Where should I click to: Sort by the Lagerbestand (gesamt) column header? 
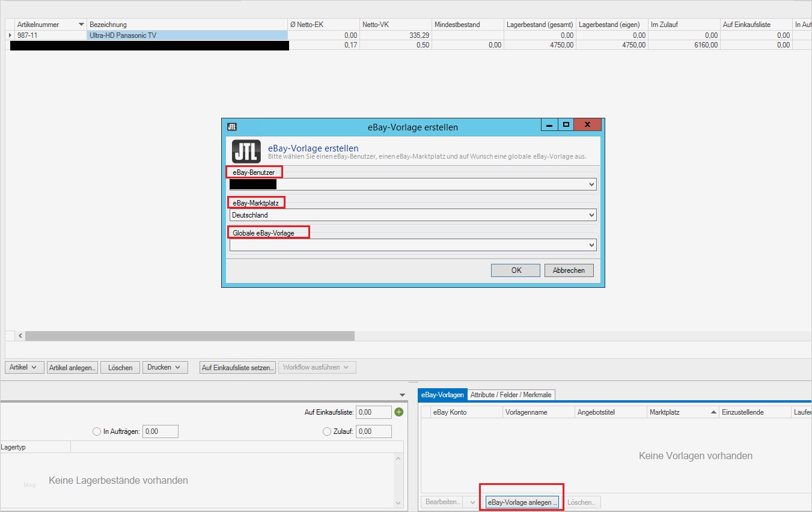[x=540, y=25]
